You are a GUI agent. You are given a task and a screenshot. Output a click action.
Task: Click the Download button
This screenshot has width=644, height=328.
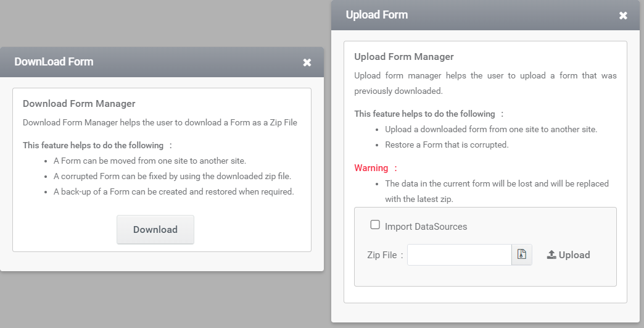(155, 229)
